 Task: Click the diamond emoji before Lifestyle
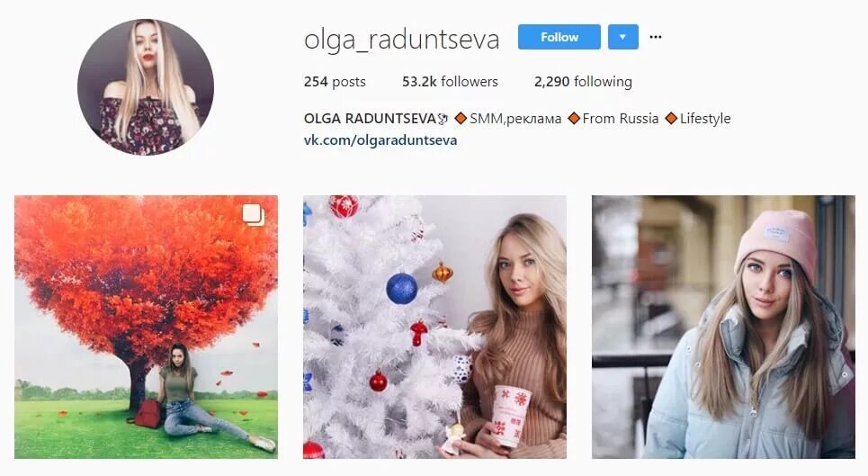672,119
